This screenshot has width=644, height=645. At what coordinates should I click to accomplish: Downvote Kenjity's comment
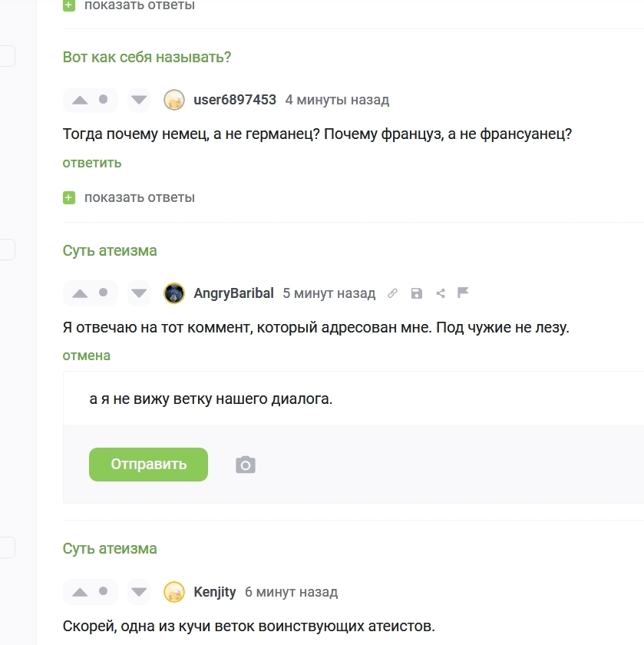[139, 592]
